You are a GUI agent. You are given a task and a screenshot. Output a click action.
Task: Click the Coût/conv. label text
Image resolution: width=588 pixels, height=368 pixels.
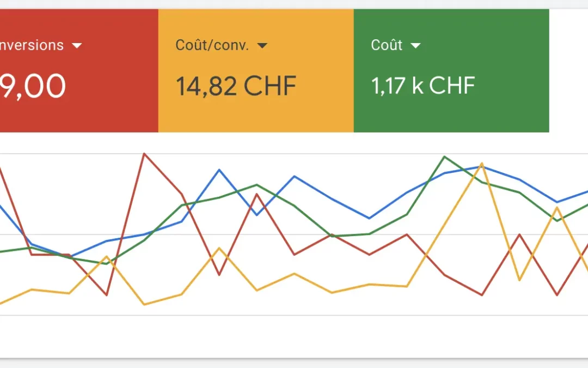[x=212, y=45]
